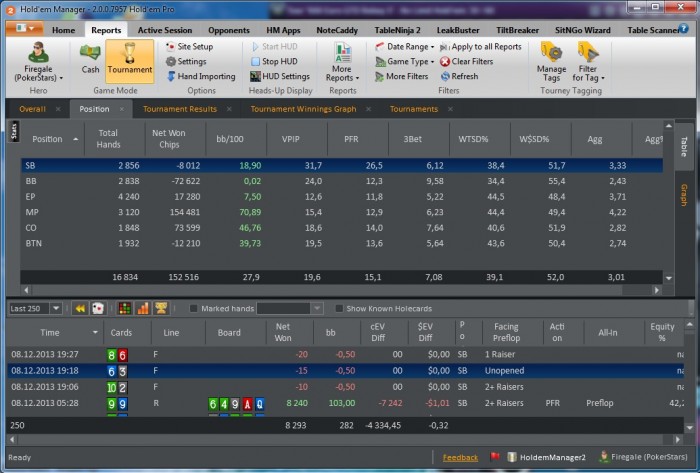700x473 pixels.
Task: Click Firegale (PokerStars) in status bar
Action: [x=644, y=457]
